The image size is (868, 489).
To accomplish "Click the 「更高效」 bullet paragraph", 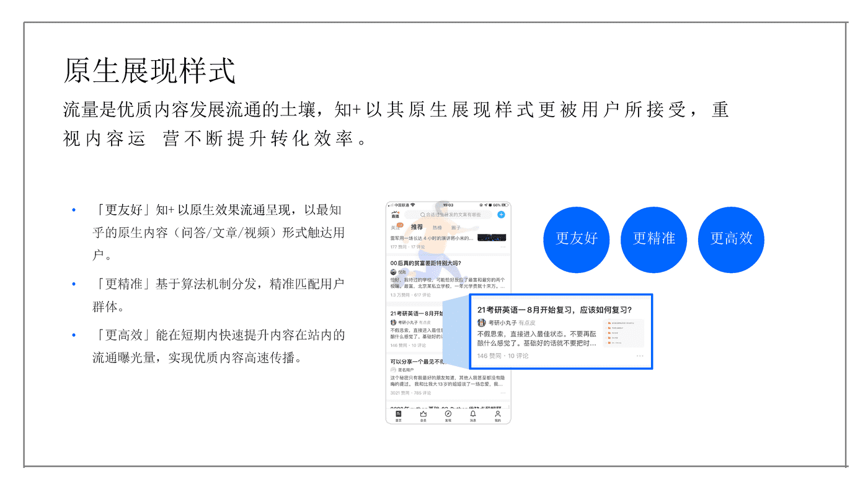I will [x=218, y=347].
